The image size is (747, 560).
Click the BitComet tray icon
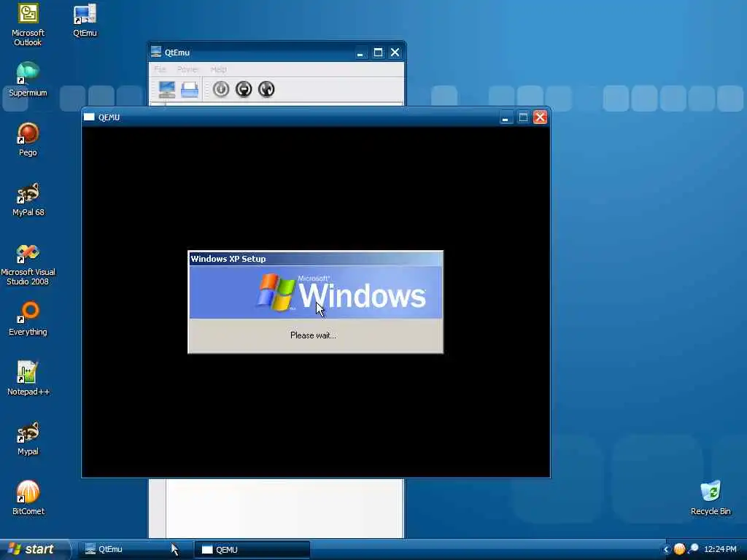pyautogui.click(x=679, y=549)
